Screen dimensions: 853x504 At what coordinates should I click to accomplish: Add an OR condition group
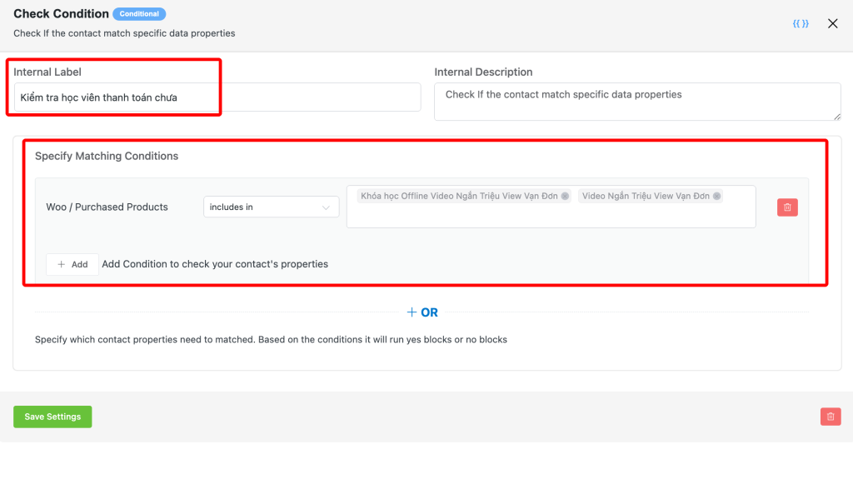coord(422,312)
